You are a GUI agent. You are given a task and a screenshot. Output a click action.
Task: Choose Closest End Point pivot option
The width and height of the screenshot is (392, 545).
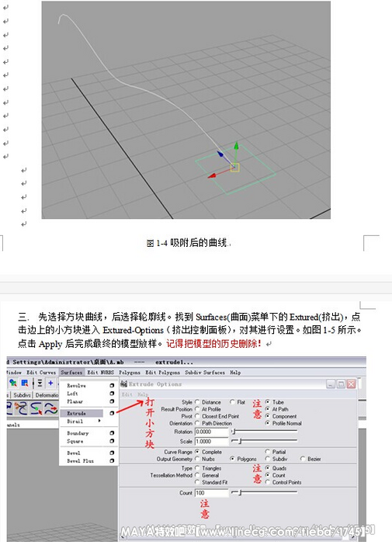pos(197,416)
